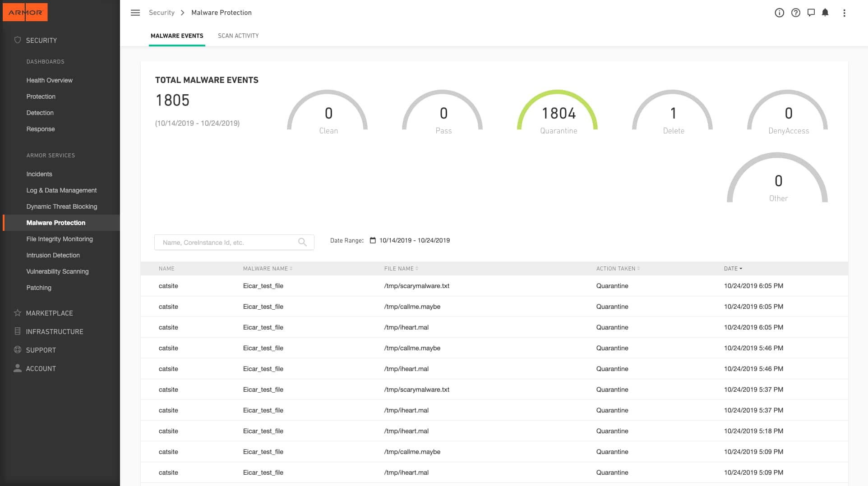Click the Name, CoreInstance Id search field
The image size is (868, 486).
click(234, 242)
